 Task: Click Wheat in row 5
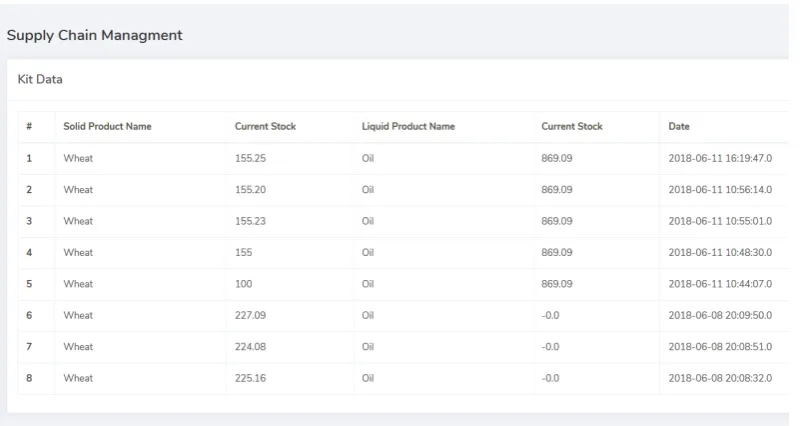click(x=78, y=284)
